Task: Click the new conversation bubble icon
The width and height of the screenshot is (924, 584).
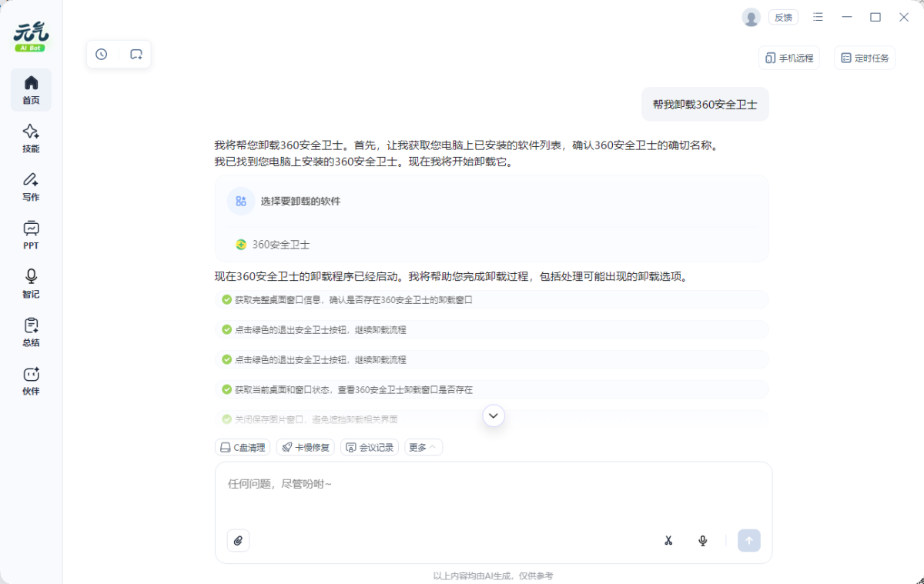Action: click(x=136, y=54)
